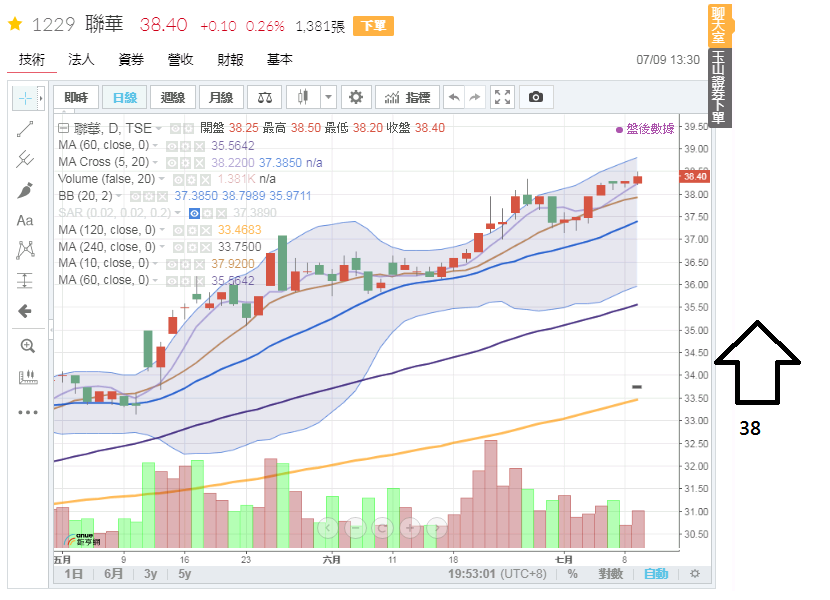
Task: Switch to the 營收 tab
Action: click(x=181, y=59)
